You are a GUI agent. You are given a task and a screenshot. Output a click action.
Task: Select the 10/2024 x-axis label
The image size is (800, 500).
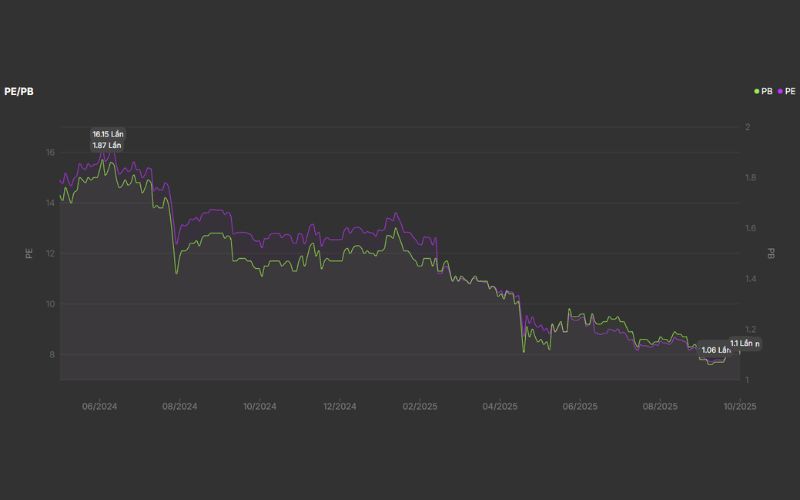click(259, 406)
